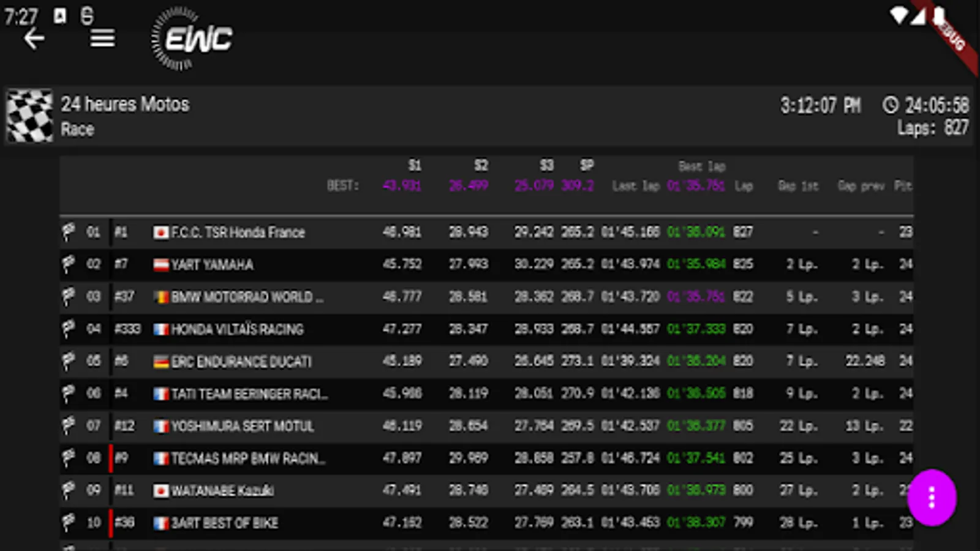
Task: Tap the BEST: label in header
Action: (x=343, y=186)
